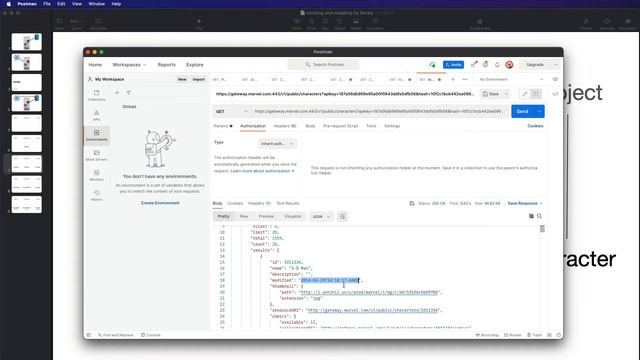Open Monitors in the Postman sidebar

coord(97,175)
